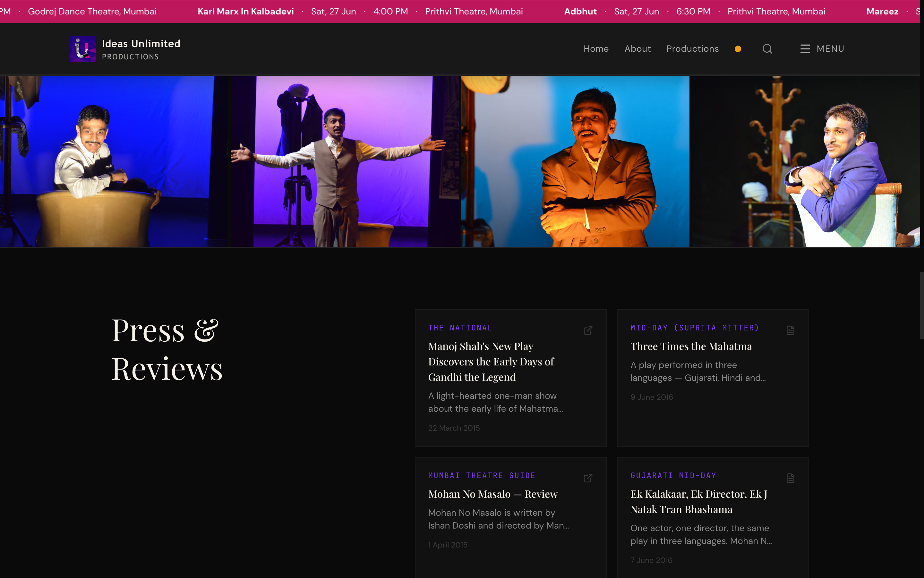Screen dimensions: 924x578
Task: Open external link icon on Mumbai Theatre Guide card
Action: pos(588,478)
